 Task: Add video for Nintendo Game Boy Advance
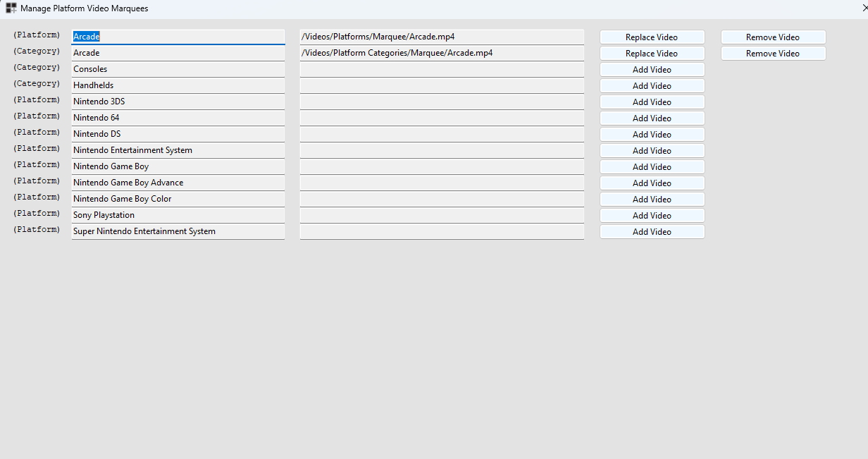tap(652, 183)
